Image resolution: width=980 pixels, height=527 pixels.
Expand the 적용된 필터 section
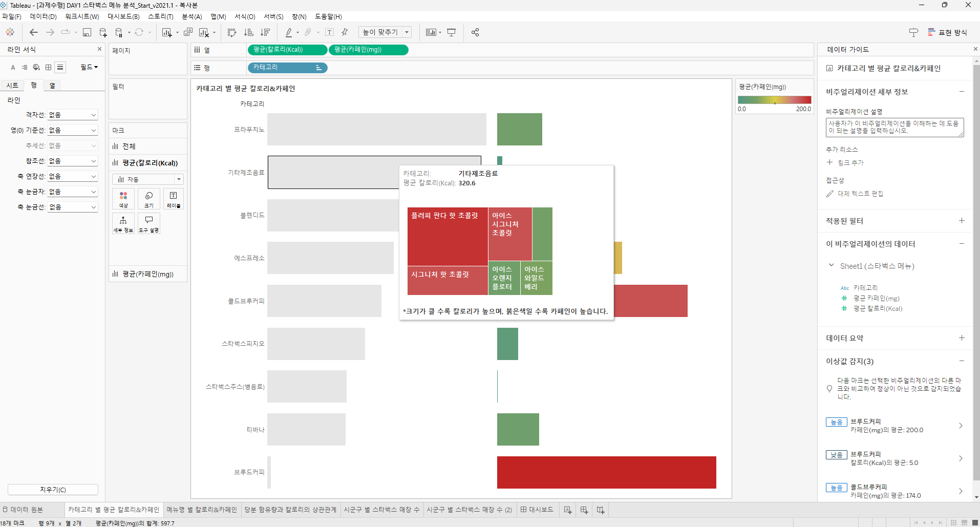[962, 221]
